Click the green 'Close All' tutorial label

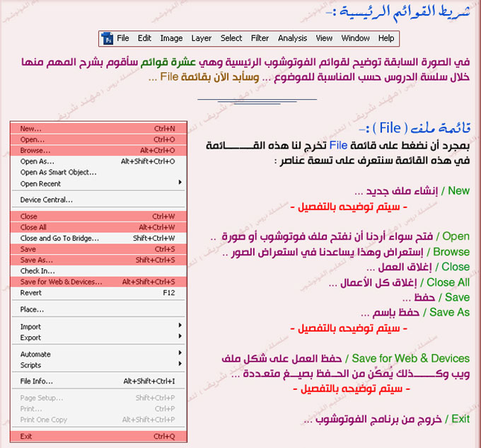(x=448, y=282)
